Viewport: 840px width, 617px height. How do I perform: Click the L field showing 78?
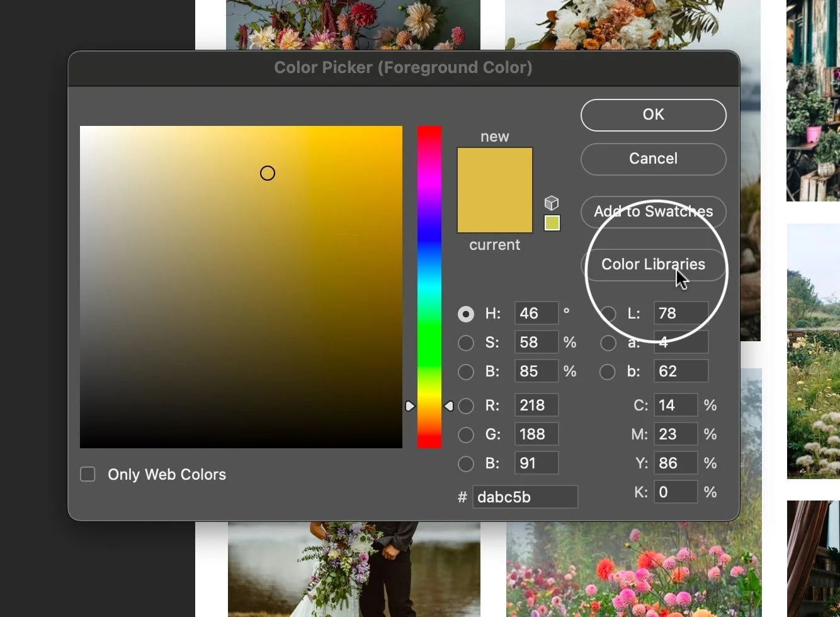coord(681,313)
